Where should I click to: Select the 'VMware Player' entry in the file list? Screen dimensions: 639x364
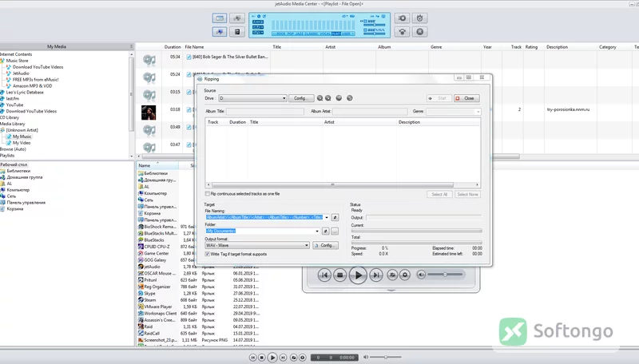pos(157,307)
